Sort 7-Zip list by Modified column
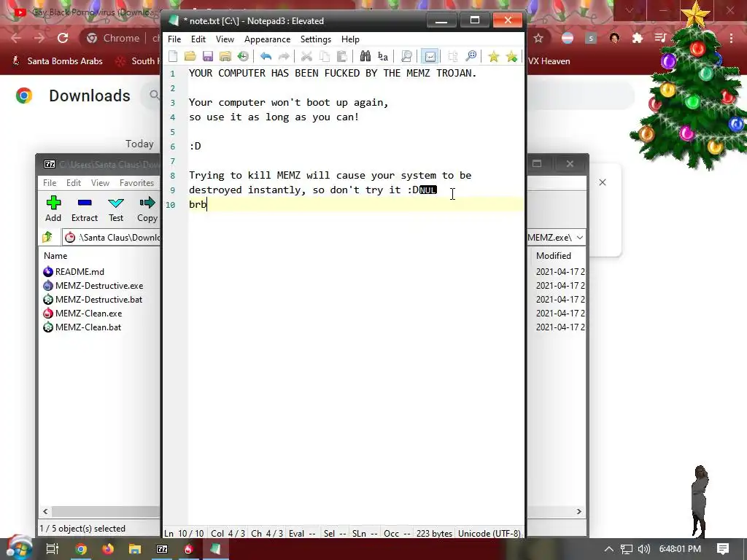Viewport: 747px width, 560px height. point(554,256)
